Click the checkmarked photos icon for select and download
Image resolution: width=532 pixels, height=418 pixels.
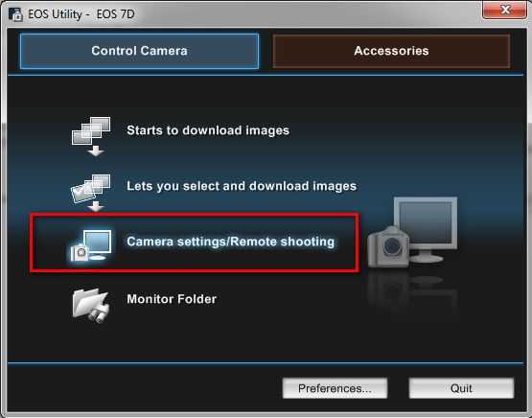coord(91,188)
